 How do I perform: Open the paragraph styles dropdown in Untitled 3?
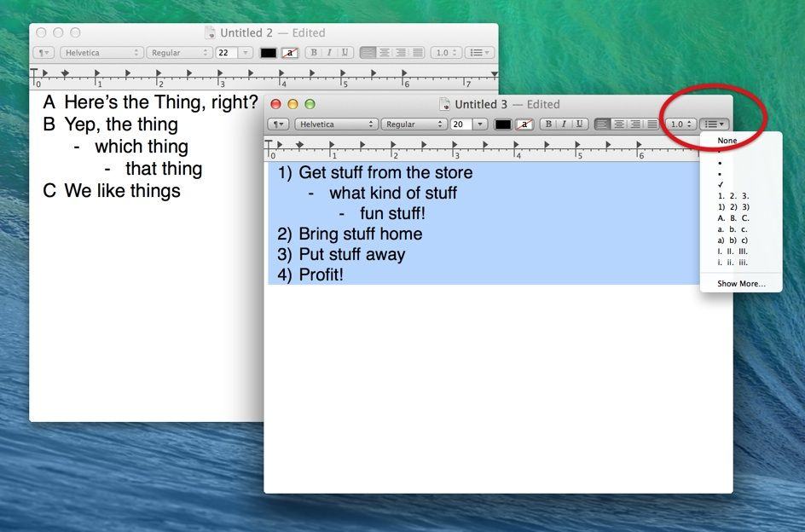tap(278, 124)
